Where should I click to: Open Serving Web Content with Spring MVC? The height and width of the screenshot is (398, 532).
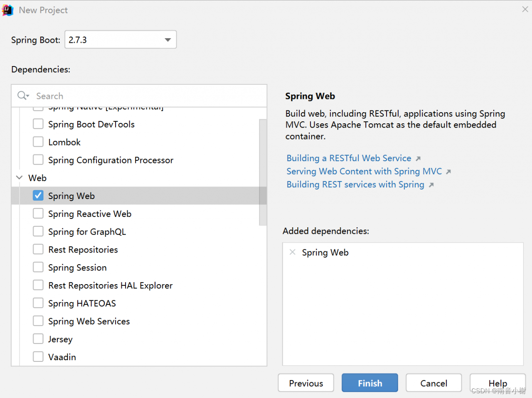pos(364,172)
